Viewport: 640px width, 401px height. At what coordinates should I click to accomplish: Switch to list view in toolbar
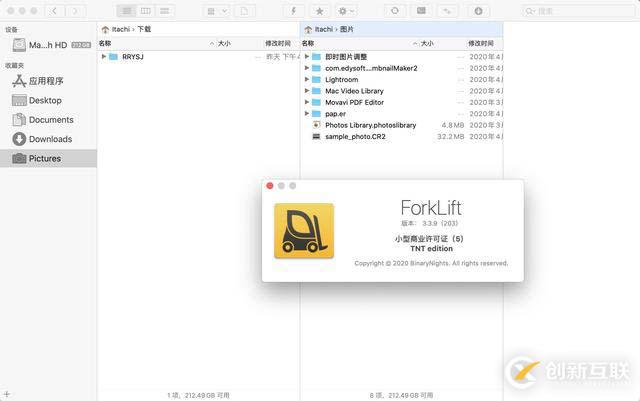127,11
